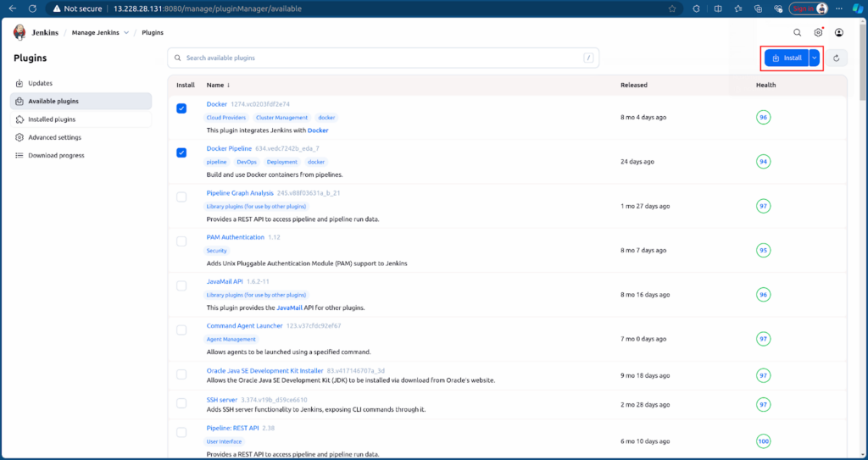Screen dimensions: 868x460
Task: Reload the page with browser refresh icon
Action: 31,8
